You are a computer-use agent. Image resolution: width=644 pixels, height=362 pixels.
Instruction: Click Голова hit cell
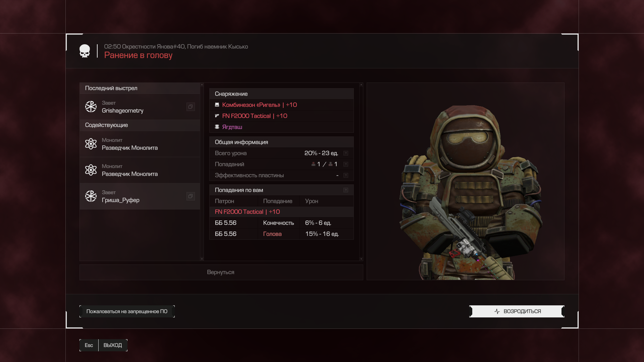272,234
